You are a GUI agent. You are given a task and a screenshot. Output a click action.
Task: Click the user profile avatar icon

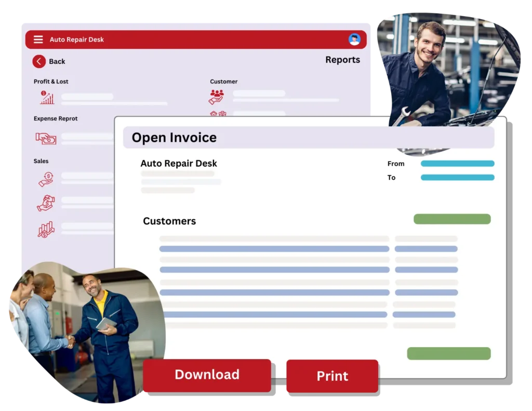pyautogui.click(x=354, y=39)
